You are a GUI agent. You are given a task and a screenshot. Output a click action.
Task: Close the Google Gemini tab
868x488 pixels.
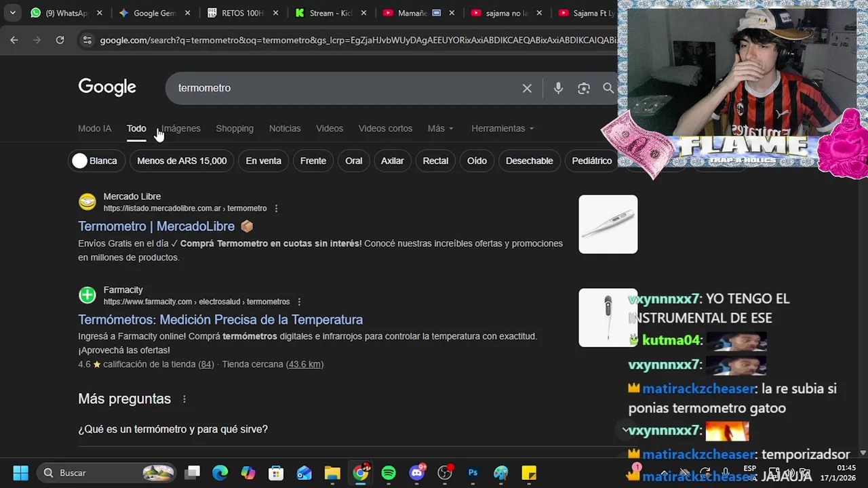point(188,13)
